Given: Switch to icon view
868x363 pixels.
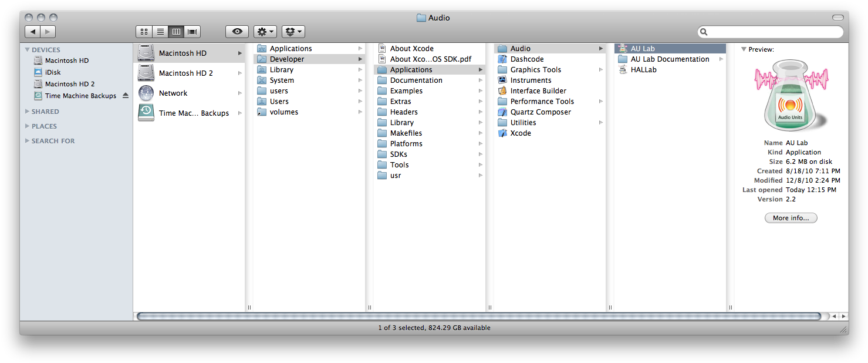Looking at the screenshot, I should [x=144, y=31].
